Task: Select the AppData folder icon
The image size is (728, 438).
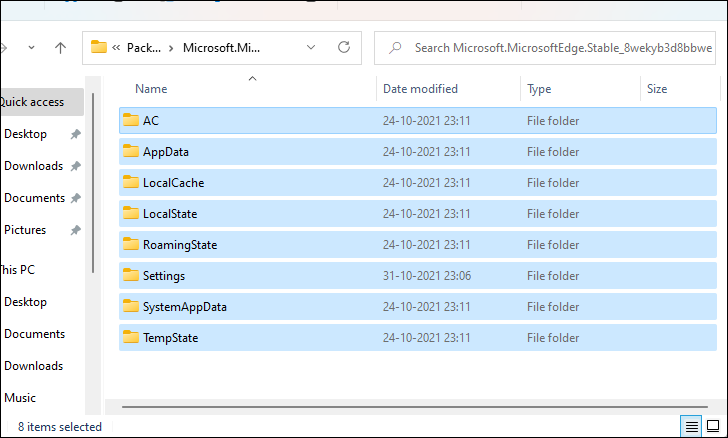Action: 131,151
